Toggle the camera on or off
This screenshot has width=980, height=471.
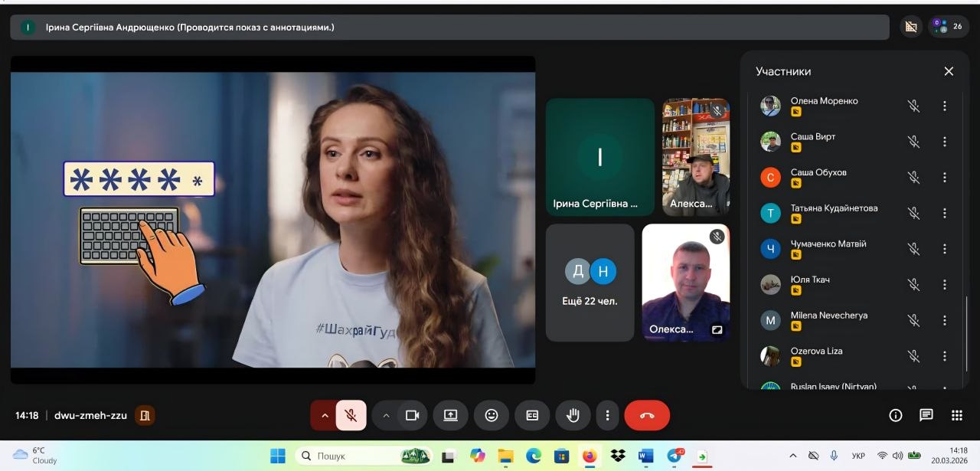tap(412, 415)
